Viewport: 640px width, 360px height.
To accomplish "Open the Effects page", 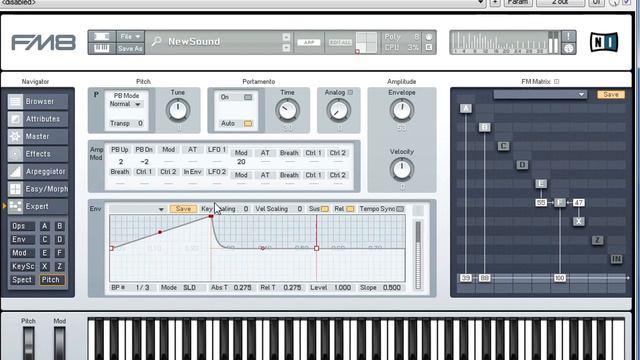I will [x=38, y=154].
